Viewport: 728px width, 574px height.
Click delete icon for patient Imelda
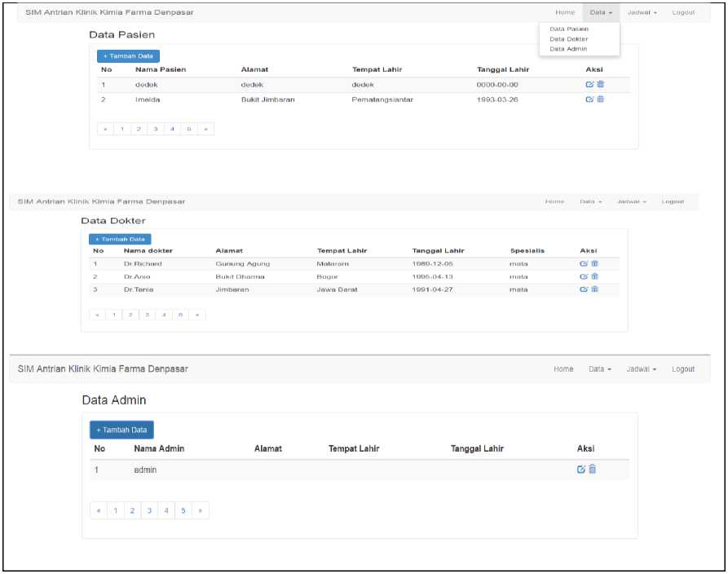click(x=601, y=99)
